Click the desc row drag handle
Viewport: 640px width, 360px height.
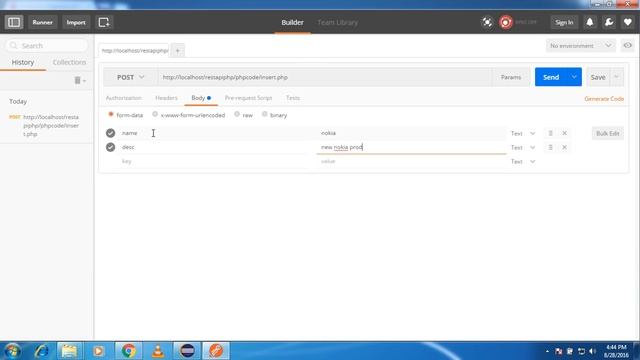[x=550, y=147]
